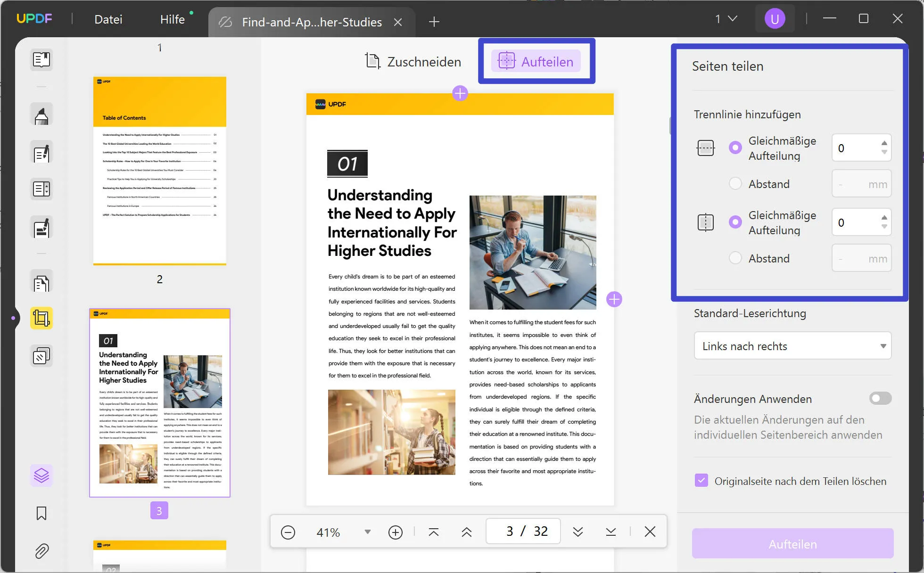
Task: Increase the vertical split count
Action: (884, 217)
